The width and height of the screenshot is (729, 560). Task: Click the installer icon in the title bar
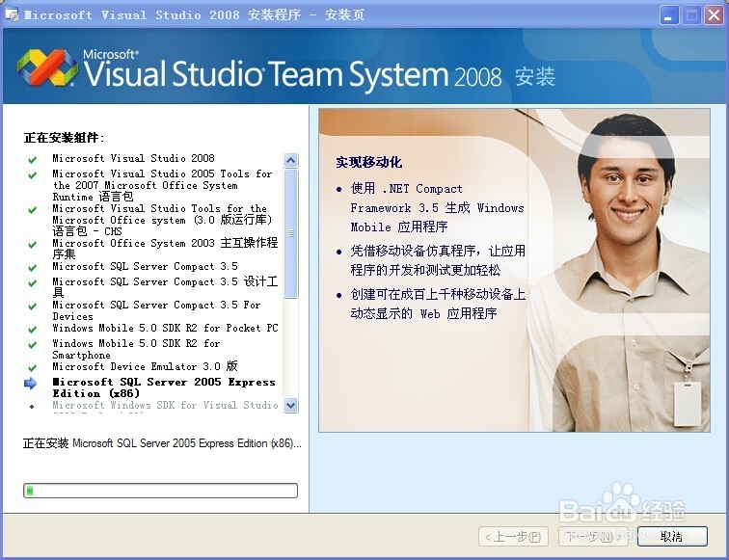(12, 14)
